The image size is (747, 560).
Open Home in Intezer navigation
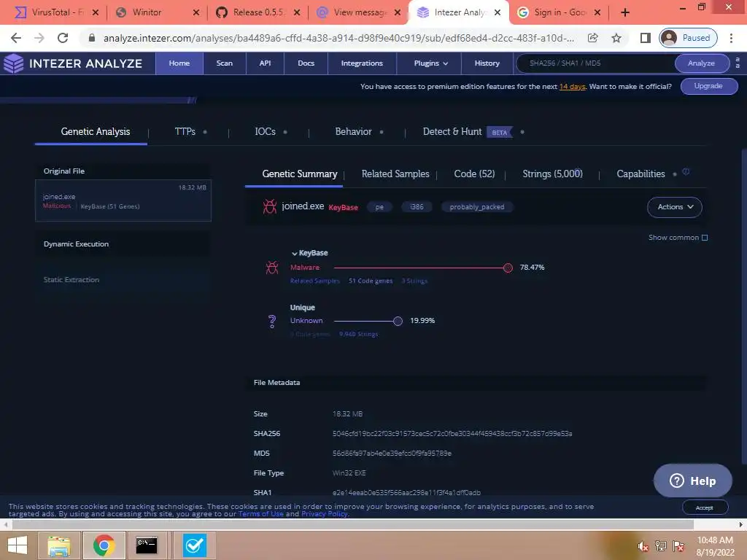coord(179,63)
